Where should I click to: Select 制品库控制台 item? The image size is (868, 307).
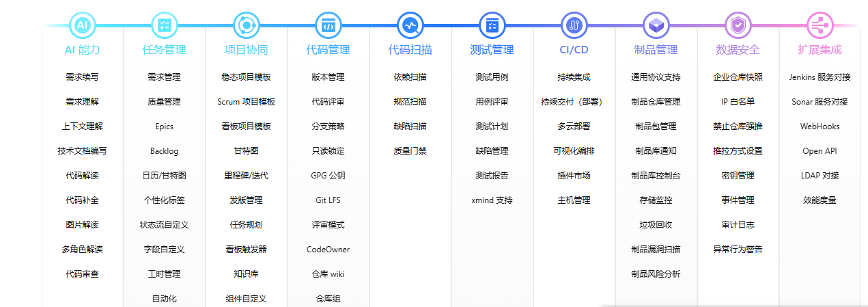(x=656, y=176)
